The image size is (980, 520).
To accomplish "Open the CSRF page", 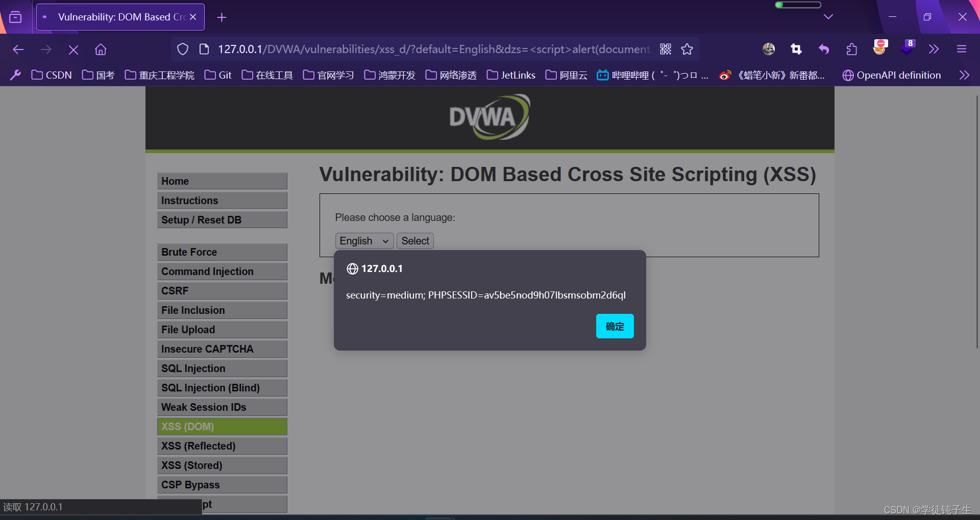I will pos(222,291).
